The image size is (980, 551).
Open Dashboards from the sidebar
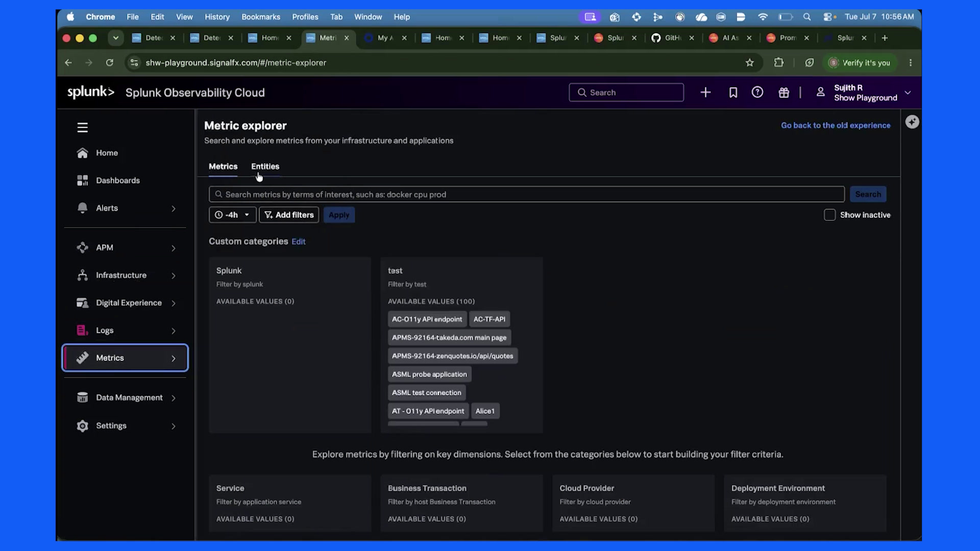click(x=117, y=181)
